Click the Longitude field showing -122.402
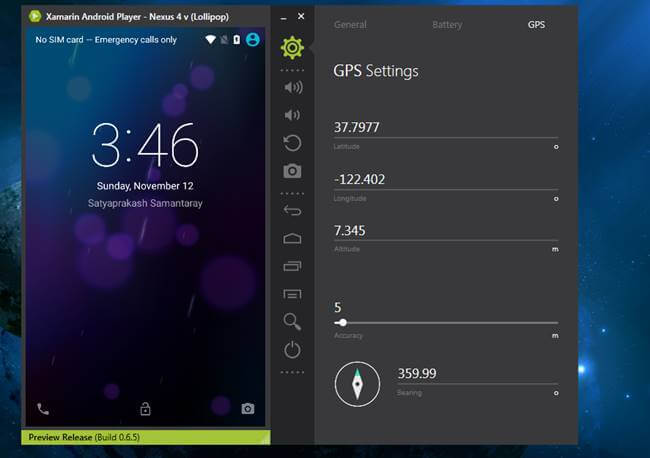 pyautogui.click(x=446, y=179)
